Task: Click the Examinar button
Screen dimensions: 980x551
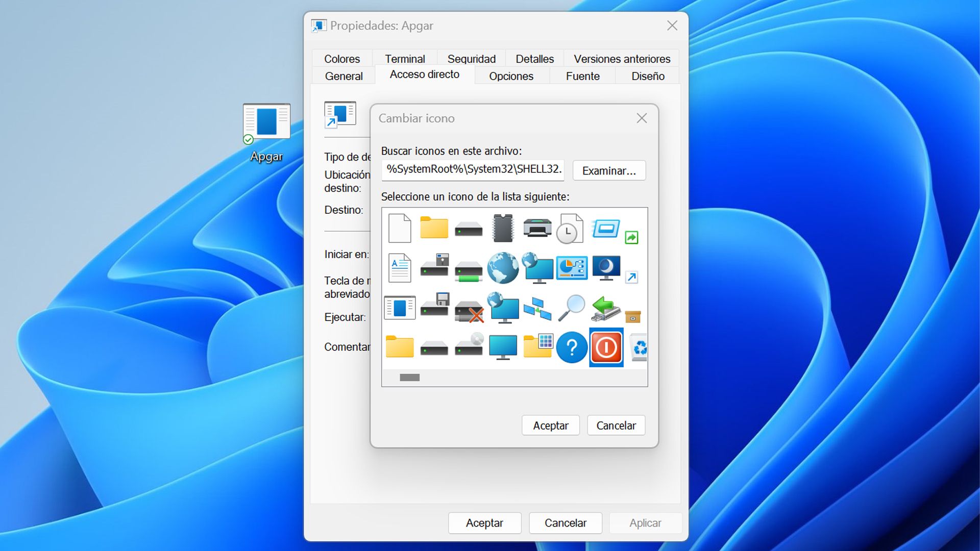Action: click(608, 170)
